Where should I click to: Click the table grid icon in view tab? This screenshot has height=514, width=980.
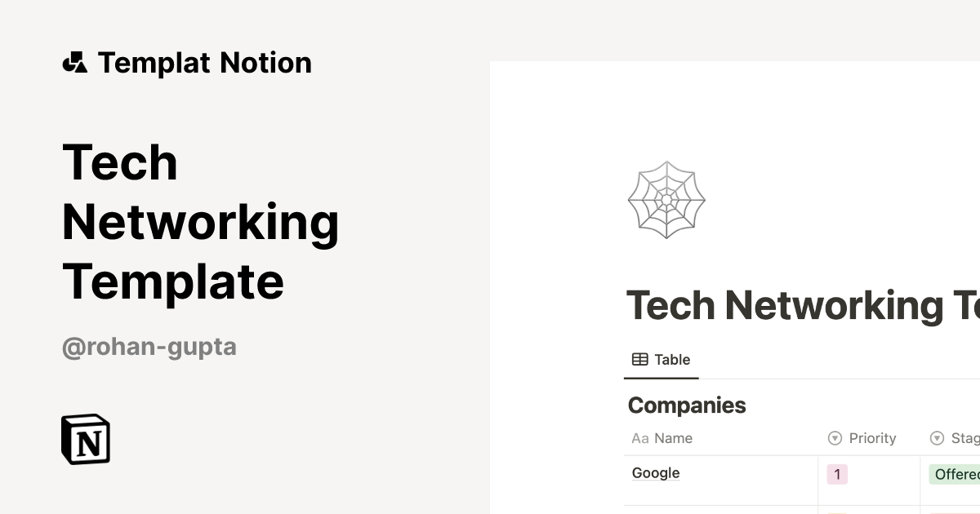click(x=640, y=360)
